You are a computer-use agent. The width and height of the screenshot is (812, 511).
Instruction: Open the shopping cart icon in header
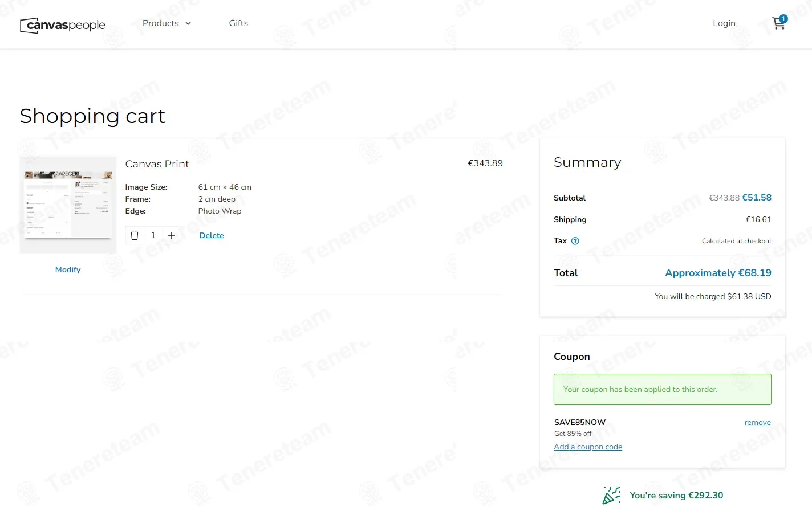point(779,23)
